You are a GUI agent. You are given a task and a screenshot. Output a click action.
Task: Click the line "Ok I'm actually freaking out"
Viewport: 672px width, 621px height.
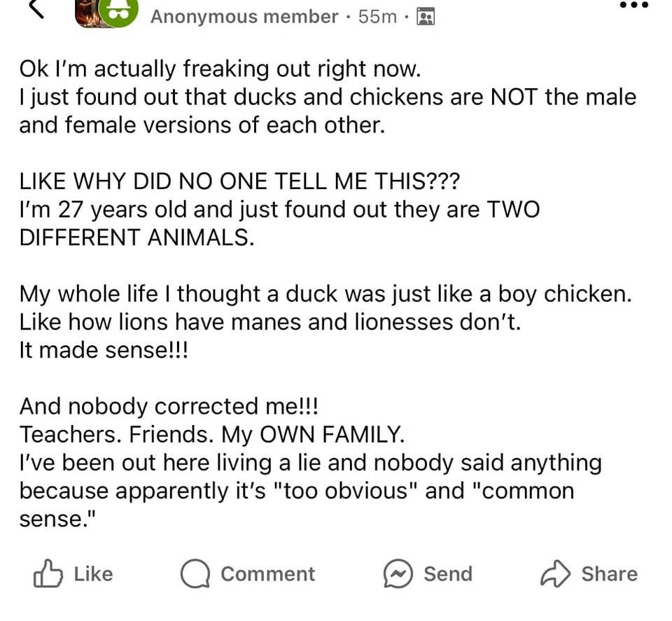click(x=220, y=69)
